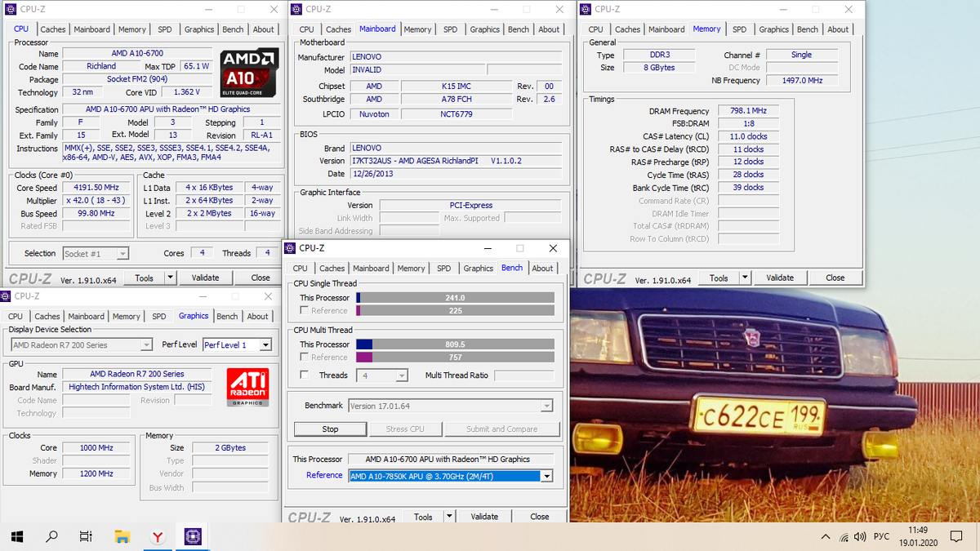The width and height of the screenshot is (980, 551).
Task: Open Task View on the taskbar
Action: point(86,536)
